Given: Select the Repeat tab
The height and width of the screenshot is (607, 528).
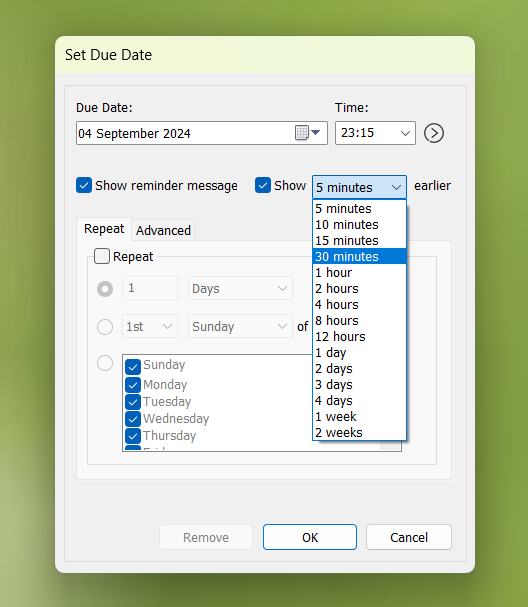Looking at the screenshot, I should tap(104, 229).
